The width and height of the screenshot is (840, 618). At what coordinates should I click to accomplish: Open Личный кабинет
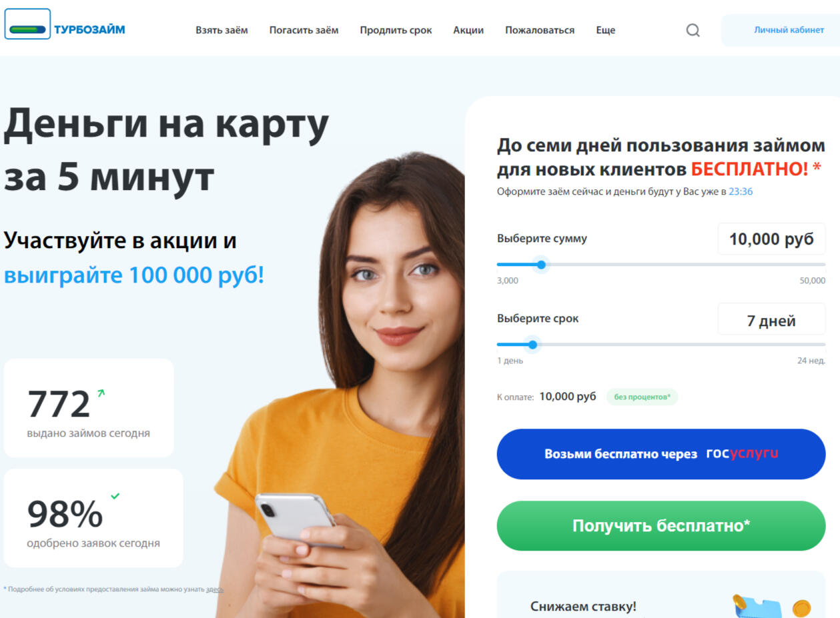click(780, 30)
